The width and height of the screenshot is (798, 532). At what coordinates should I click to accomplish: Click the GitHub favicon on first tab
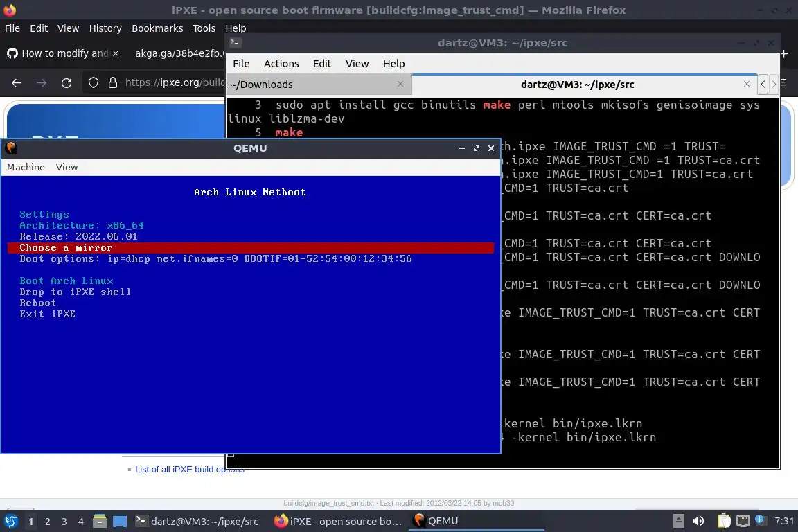[x=12, y=53]
